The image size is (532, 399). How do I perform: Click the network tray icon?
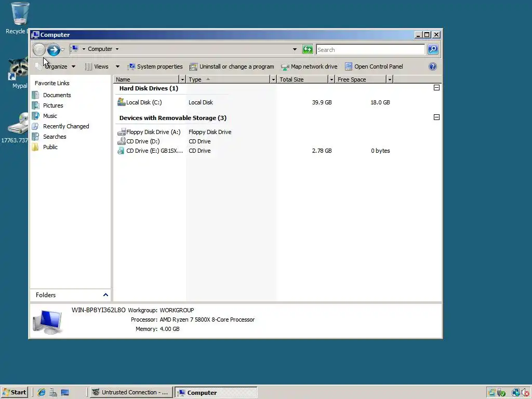pyautogui.click(x=516, y=393)
